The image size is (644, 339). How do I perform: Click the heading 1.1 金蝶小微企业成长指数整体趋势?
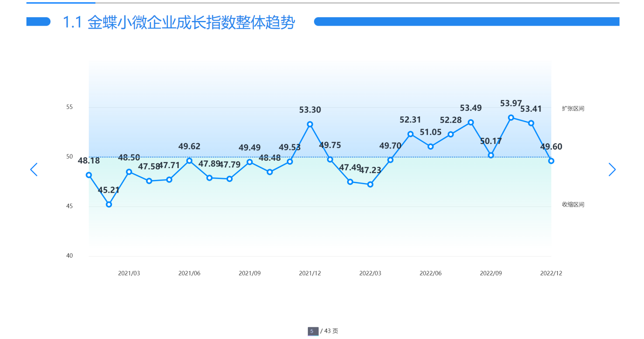(179, 22)
